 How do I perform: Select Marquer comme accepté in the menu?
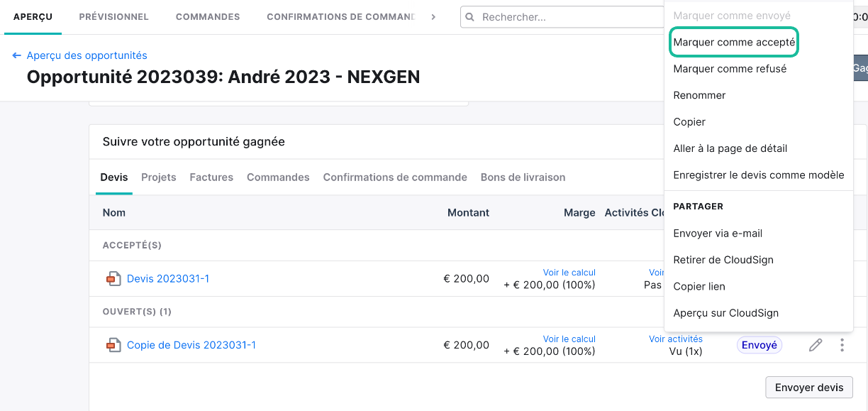tap(734, 43)
